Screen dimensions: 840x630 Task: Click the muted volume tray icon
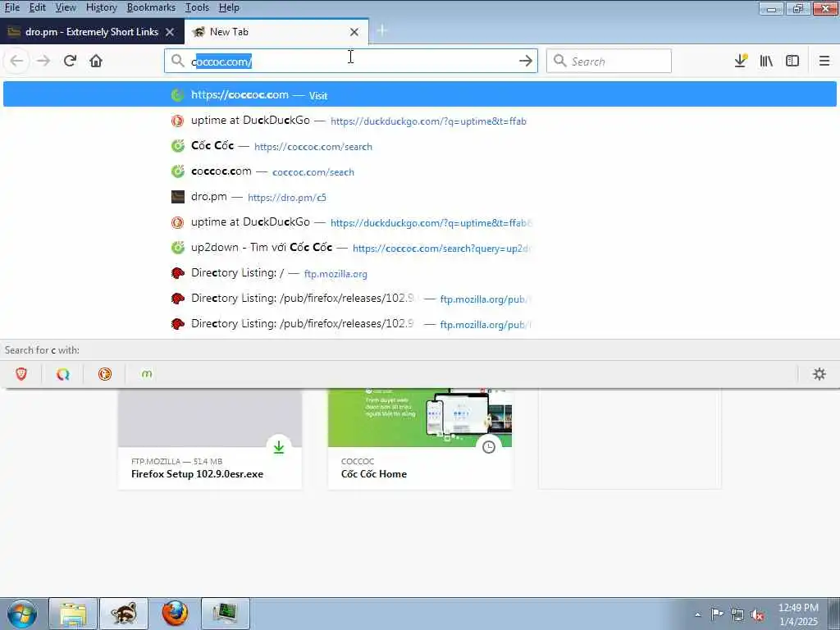(757, 615)
